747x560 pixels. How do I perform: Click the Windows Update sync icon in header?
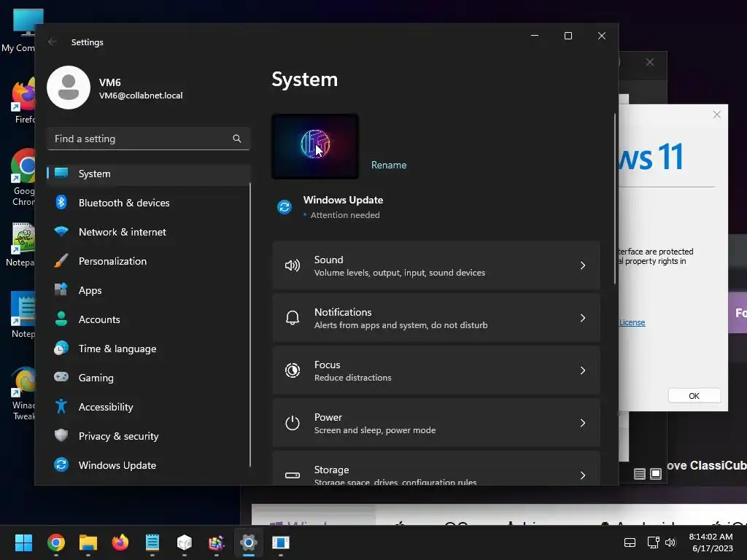(285, 207)
